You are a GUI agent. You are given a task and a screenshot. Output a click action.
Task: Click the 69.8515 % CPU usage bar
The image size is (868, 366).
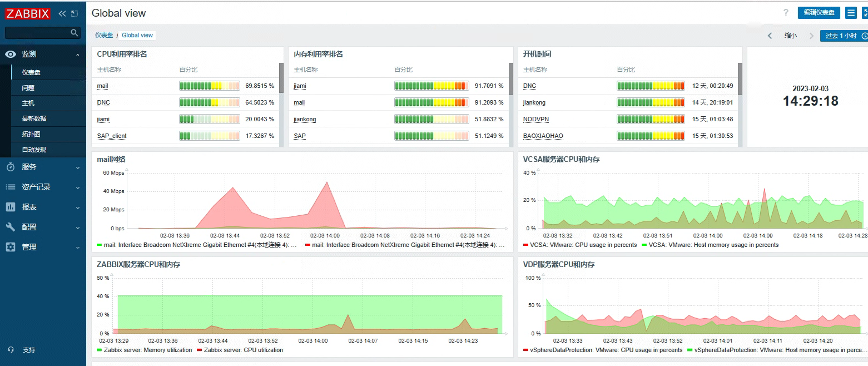pyautogui.click(x=210, y=86)
